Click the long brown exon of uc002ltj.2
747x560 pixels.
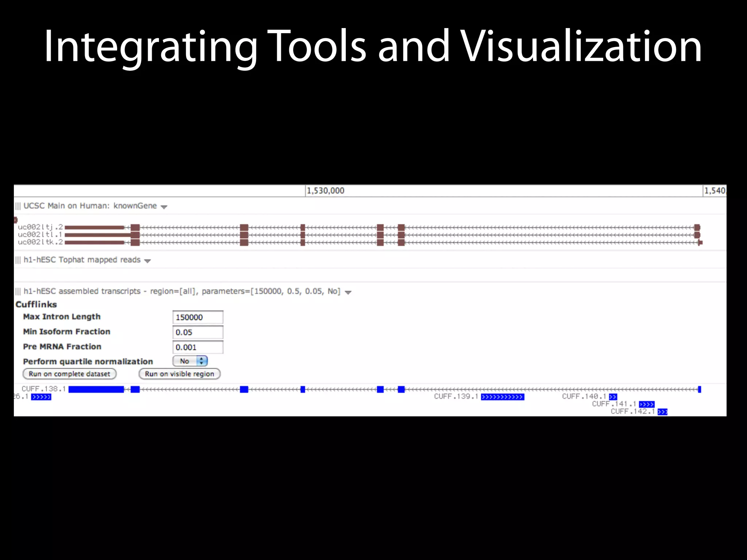coord(95,227)
